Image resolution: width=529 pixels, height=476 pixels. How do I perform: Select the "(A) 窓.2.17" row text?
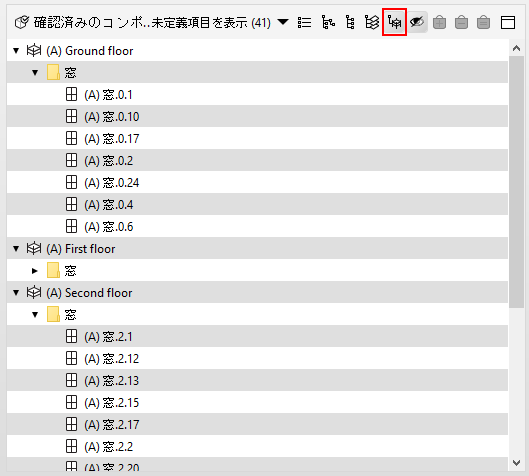tap(112, 425)
